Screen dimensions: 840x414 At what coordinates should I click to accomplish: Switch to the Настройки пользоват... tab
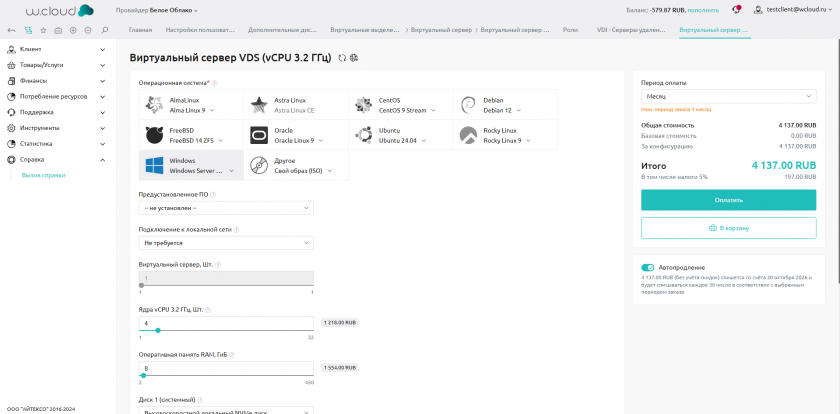pos(200,30)
